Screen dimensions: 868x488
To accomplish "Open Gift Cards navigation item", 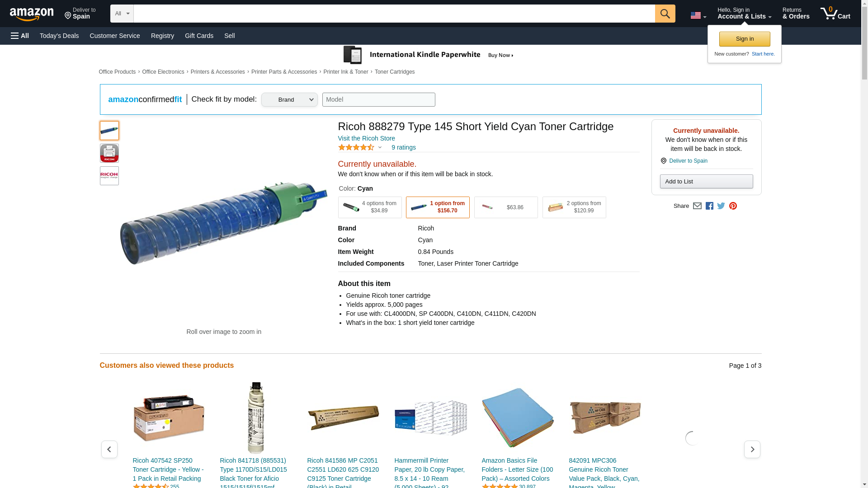I will [199, 36].
